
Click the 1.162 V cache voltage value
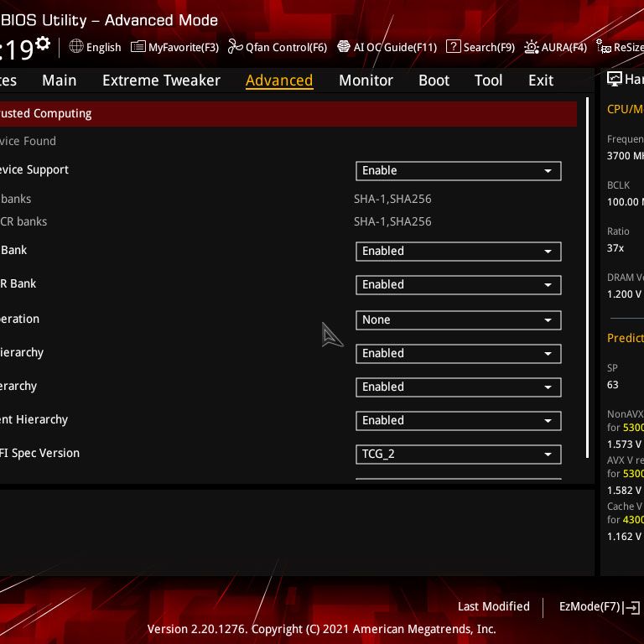pyautogui.click(x=624, y=537)
